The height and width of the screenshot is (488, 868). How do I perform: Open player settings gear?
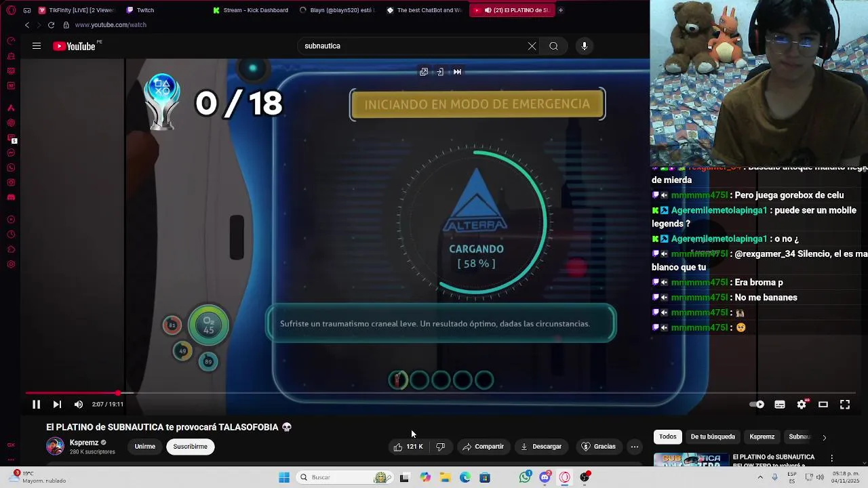(802, 405)
